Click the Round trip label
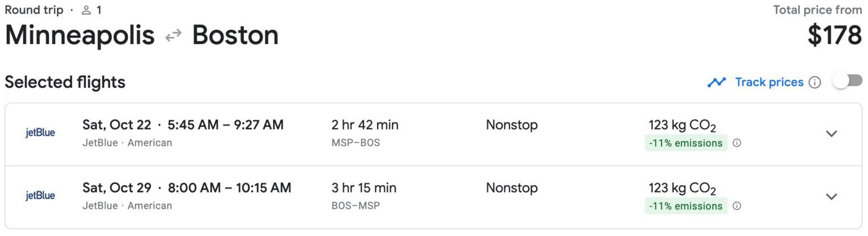Viewport: 868px width, 236px height. pos(34,10)
